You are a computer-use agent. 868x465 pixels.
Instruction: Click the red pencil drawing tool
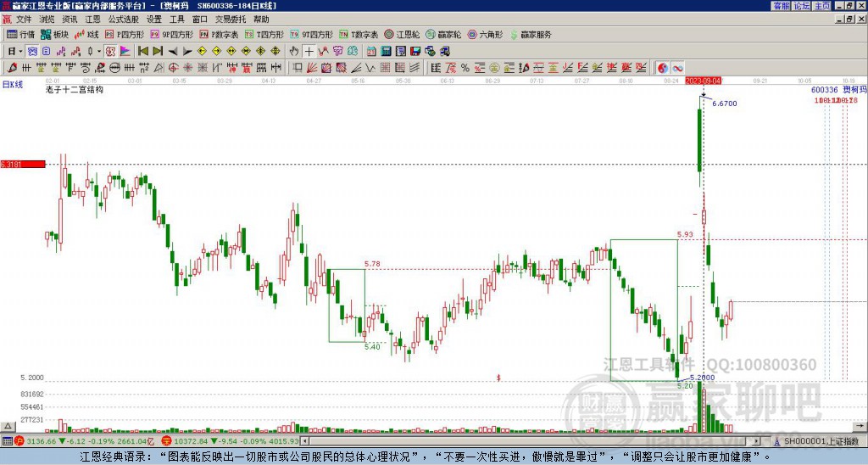[x=12, y=68]
